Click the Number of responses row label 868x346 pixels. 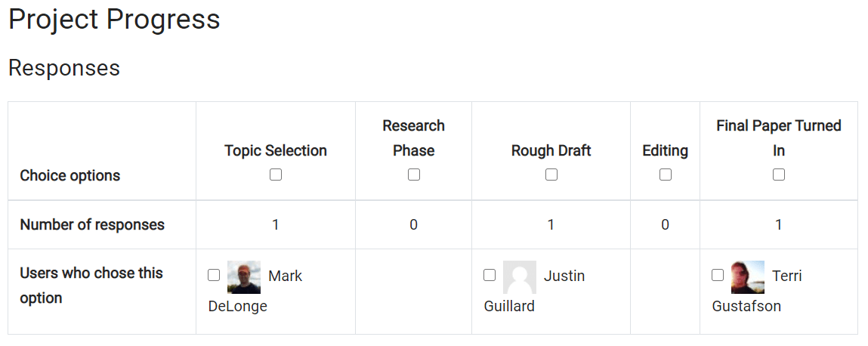click(x=92, y=225)
